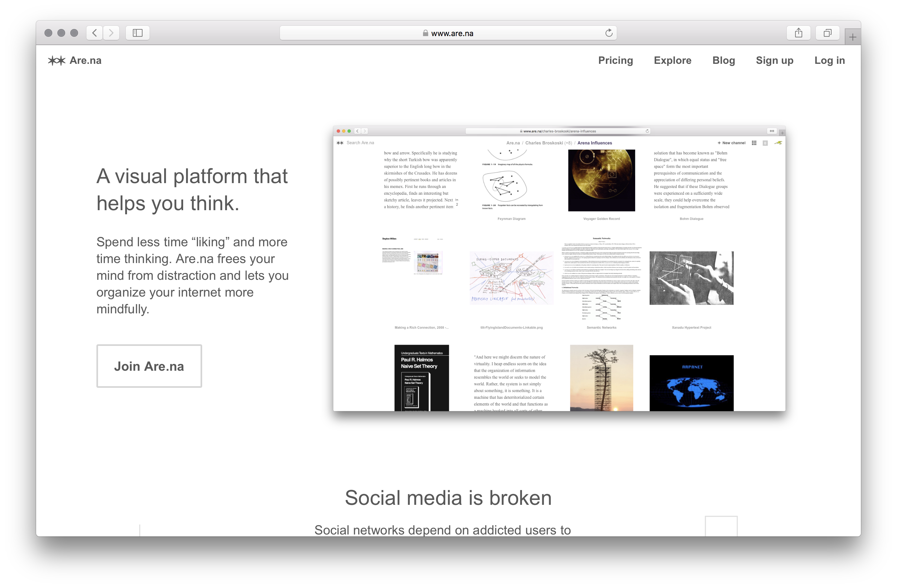This screenshot has height=588, width=897.
Task: Open the Blog page
Action: [724, 60]
